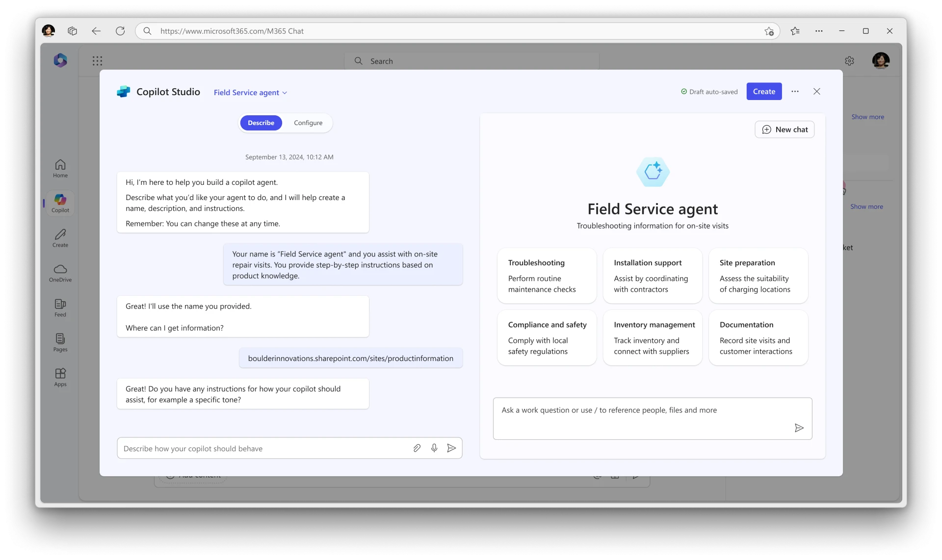The height and width of the screenshot is (560, 942).
Task: Click the three-dot overflow menu
Action: coord(795,91)
